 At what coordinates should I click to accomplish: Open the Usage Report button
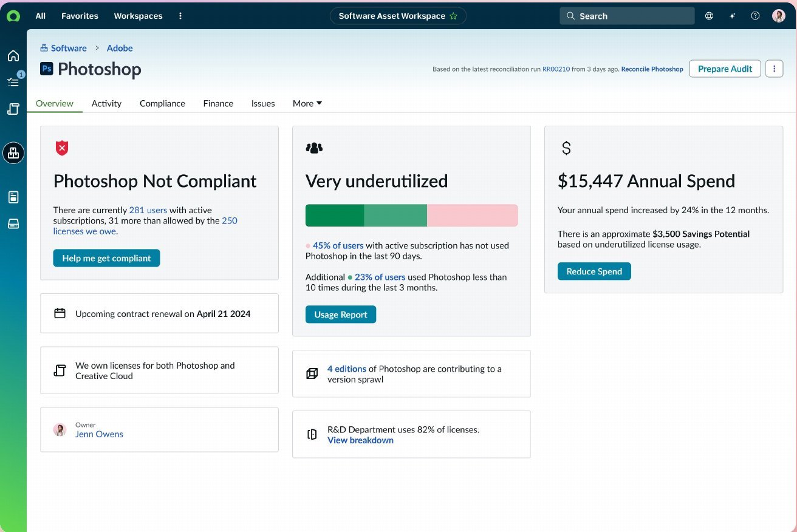pyautogui.click(x=341, y=315)
